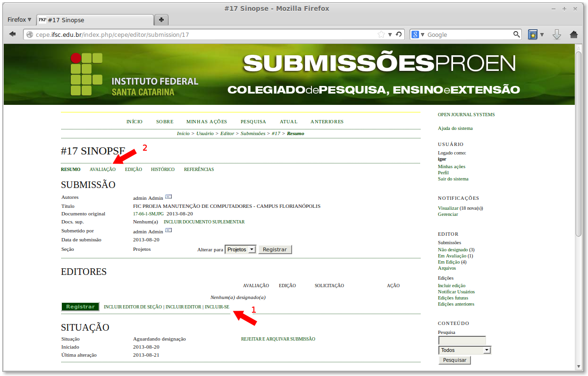Click the downloads arrow icon
The width and height of the screenshot is (588, 376).
tap(557, 34)
